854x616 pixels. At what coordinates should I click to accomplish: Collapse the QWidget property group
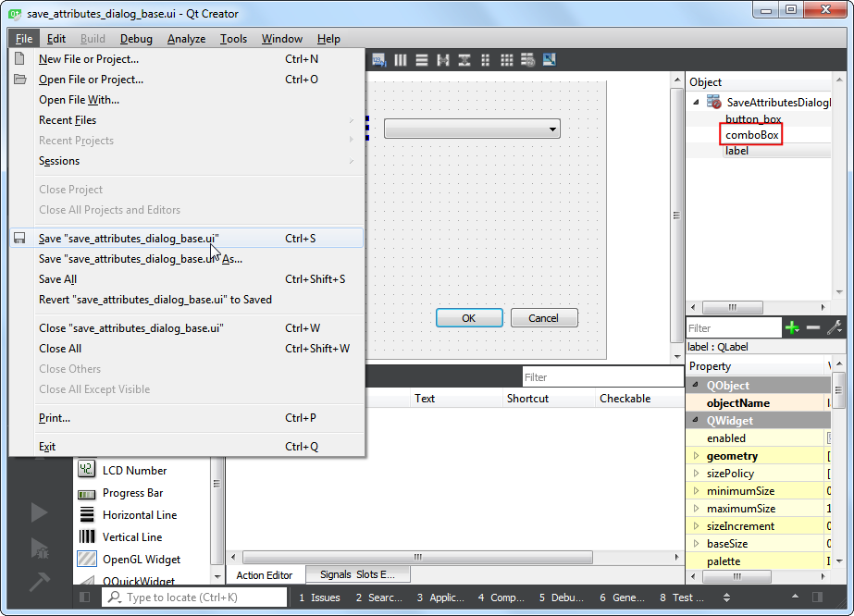pyautogui.click(x=695, y=421)
